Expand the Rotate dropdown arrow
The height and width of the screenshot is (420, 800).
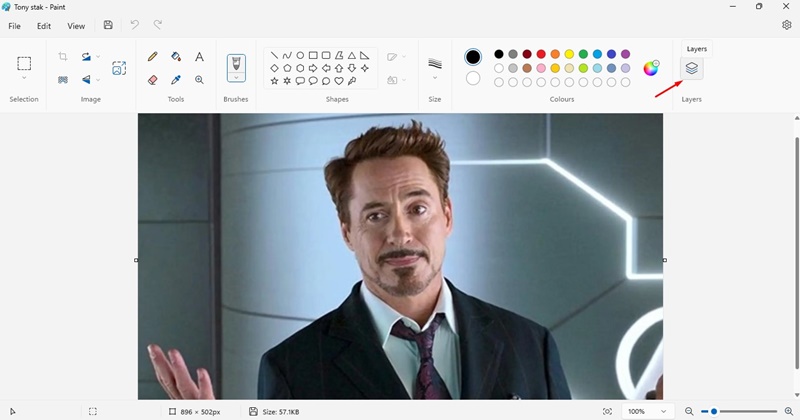[x=98, y=57]
